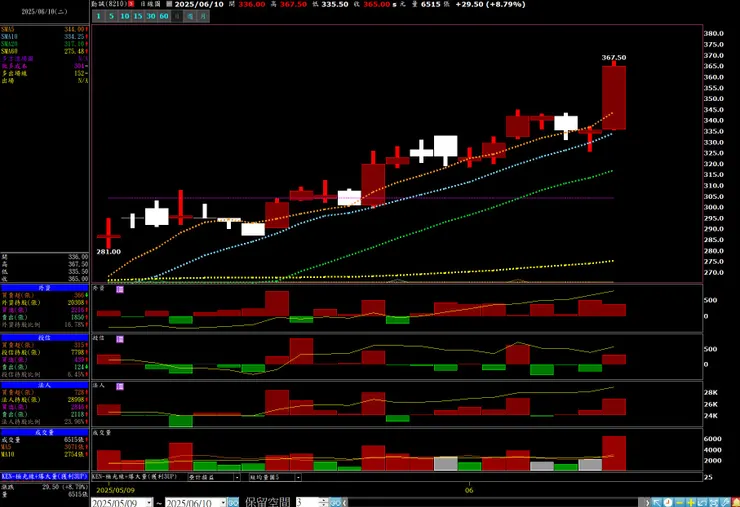Click the right scroll arrow of bottom scrollbar
The height and width of the screenshot is (507, 740).
[x=648, y=503]
